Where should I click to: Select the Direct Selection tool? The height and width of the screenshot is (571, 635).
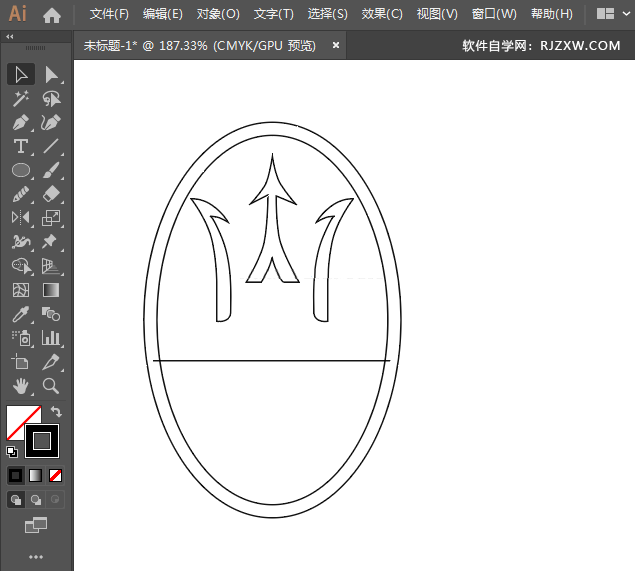click(51, 75)
